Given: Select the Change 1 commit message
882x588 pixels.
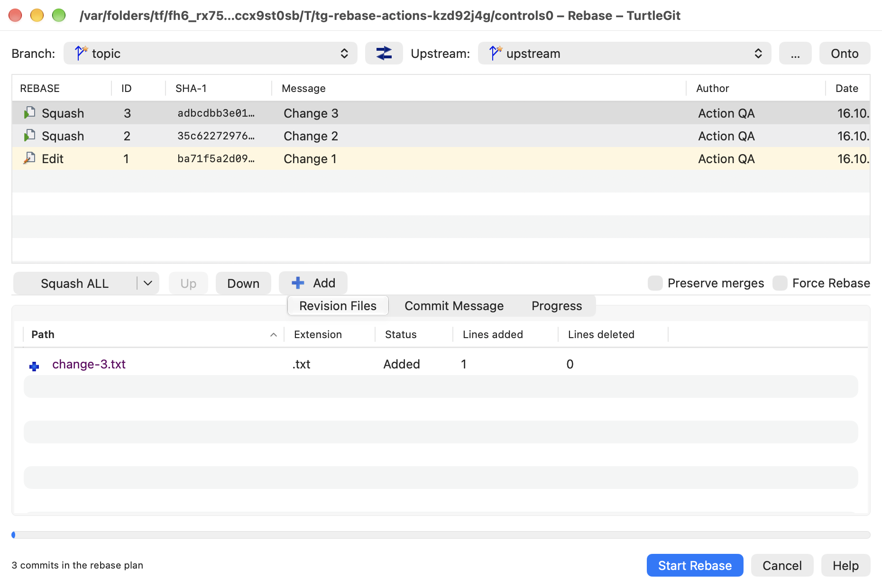Looking at the screenshot, I should 310,158.
